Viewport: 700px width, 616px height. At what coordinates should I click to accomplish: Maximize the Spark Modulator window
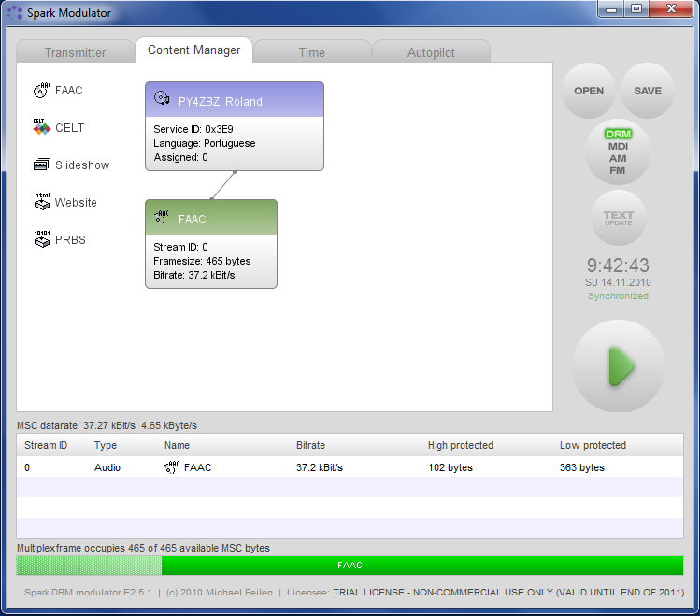(636, 9)
